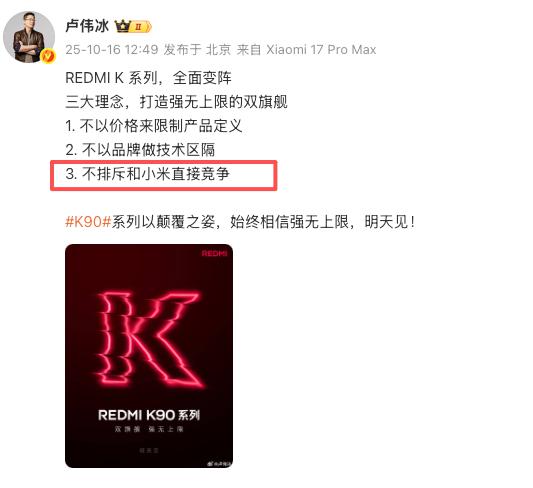Click the post timestamp 25-10-16 12:49

(x=111, y=50)
